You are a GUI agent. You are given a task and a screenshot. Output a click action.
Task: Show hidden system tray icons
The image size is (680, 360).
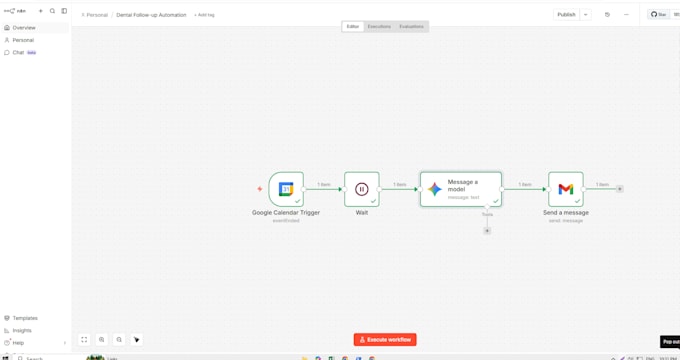click(613, 358)
